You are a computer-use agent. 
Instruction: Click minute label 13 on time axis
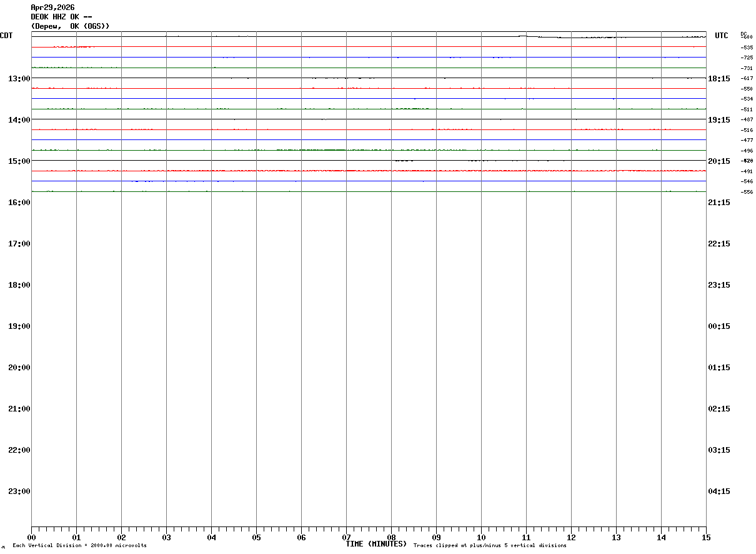click(616, 538)
